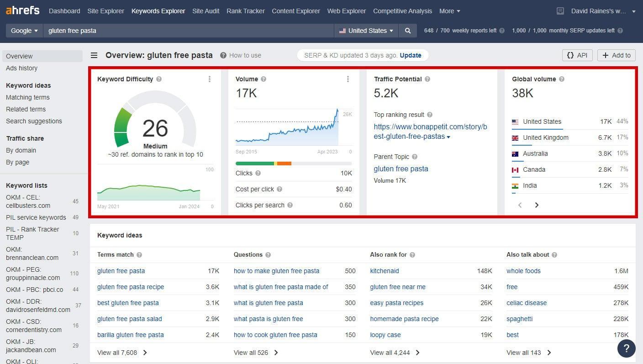The width and height of the screenshot is (643, 364).
Task: Click the gluten free pasta keyword input field
Action: [x=183, y=31]
